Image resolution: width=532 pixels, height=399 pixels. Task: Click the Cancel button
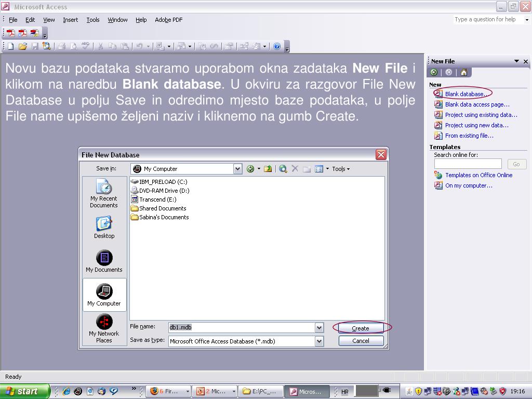pos(361,341)
